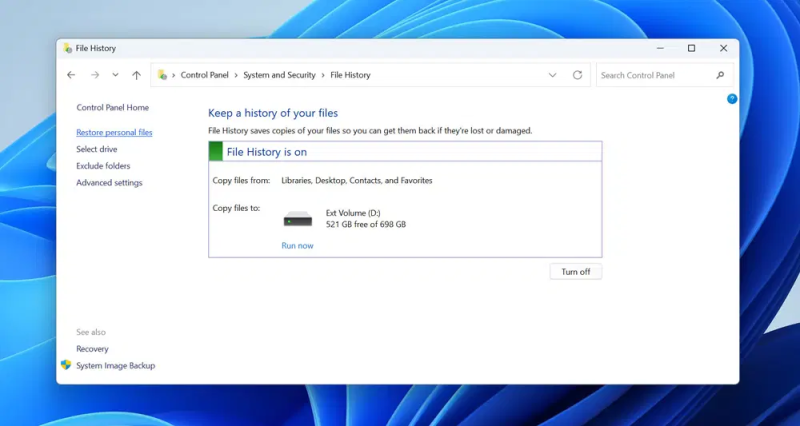Expand the arrow before Control Panel breadcrumb
800x426 pixels.
(x=173, y=75)
